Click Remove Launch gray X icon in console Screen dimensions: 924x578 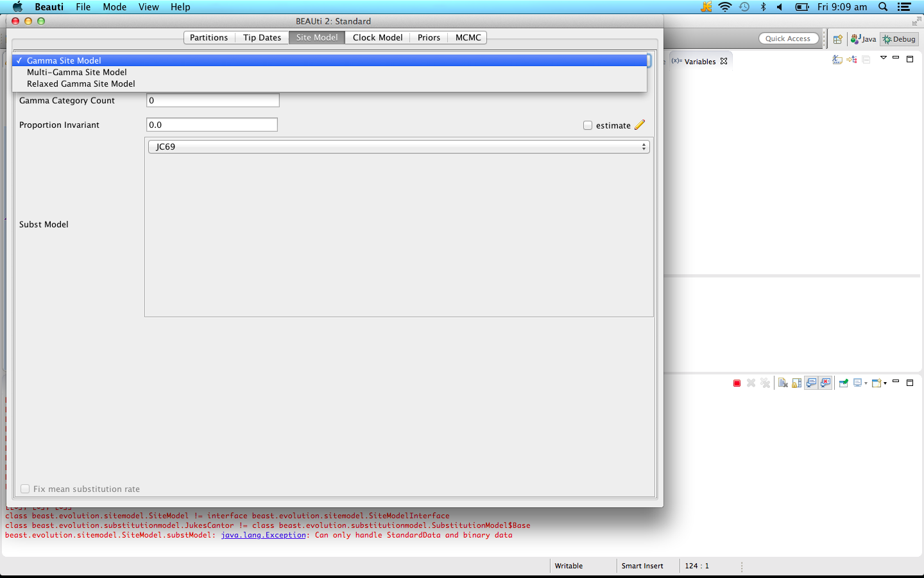point(751,383)
